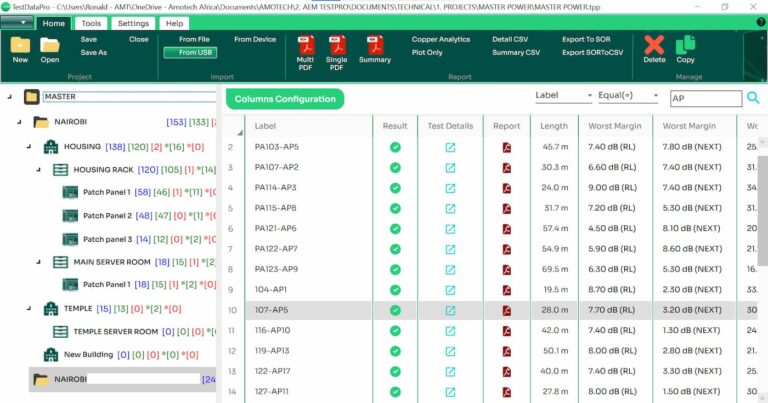The width and height of the screenshot is (768, 403).
Task: Click Detail CSV export
Action: 510,39
